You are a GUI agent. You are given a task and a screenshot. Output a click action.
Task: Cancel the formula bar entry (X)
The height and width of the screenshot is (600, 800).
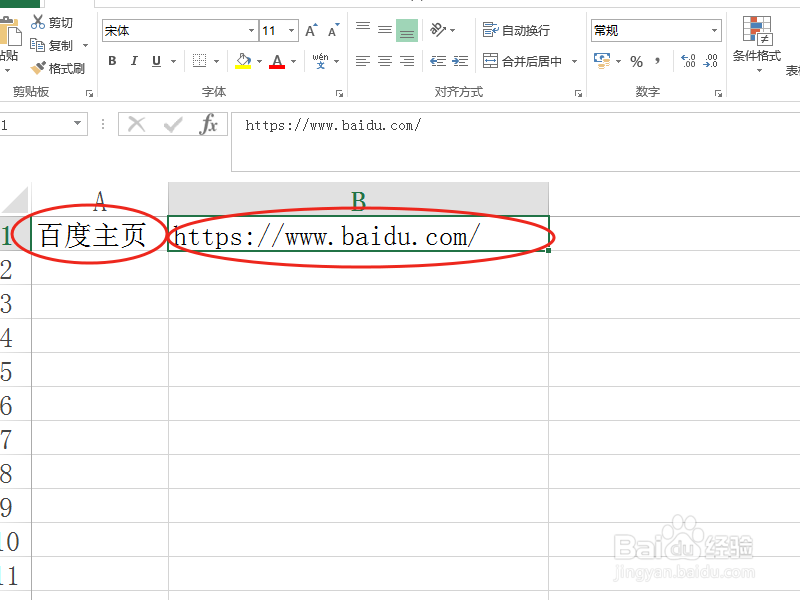point(136,124)
